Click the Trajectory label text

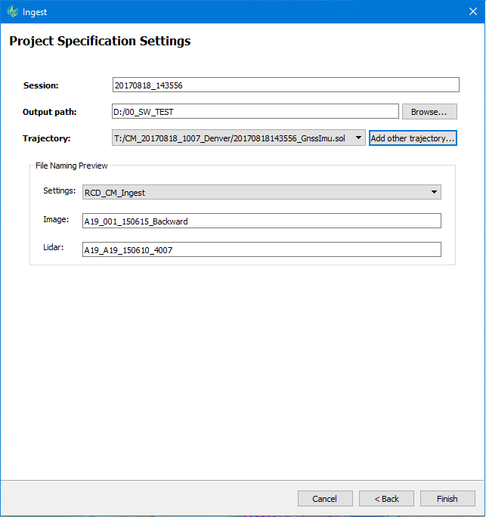click(x=47, y=138)
